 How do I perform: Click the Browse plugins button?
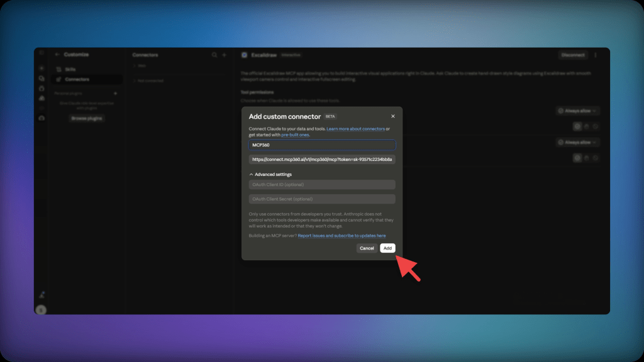coord(86,118)
